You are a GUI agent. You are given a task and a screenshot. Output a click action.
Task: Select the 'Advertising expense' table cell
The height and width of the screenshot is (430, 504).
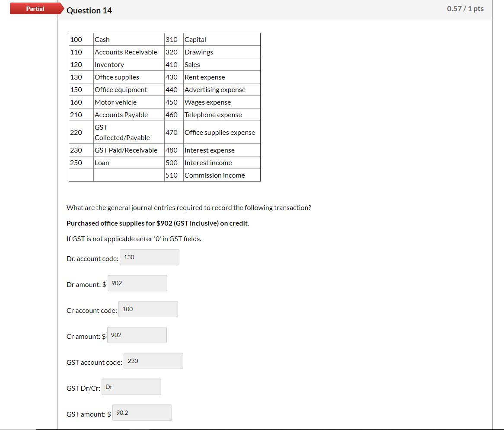tap(222, 89)
